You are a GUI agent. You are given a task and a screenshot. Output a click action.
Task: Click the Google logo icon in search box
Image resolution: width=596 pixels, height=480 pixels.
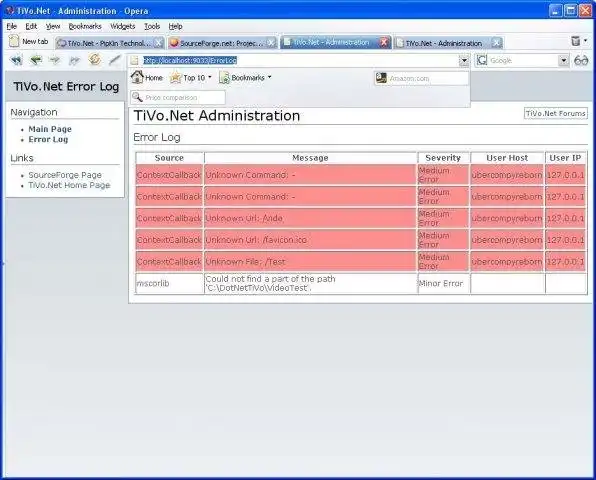[482, 60]
